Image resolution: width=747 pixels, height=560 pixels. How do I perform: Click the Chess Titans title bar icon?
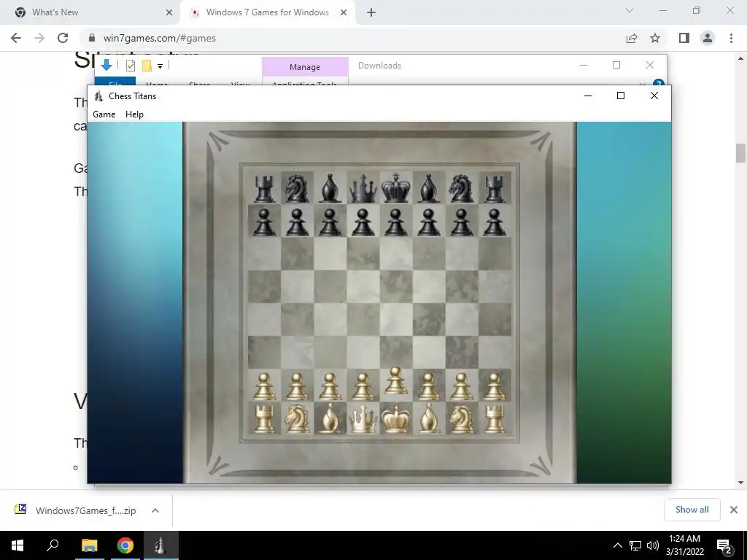pyautogui.click(x=98, y=96)
